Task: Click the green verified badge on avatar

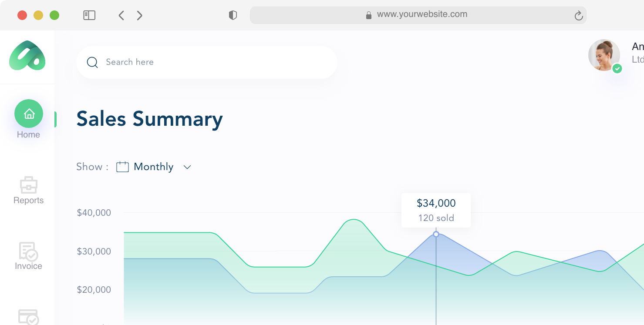Action: pyautogui.click(x=617, y=69)
